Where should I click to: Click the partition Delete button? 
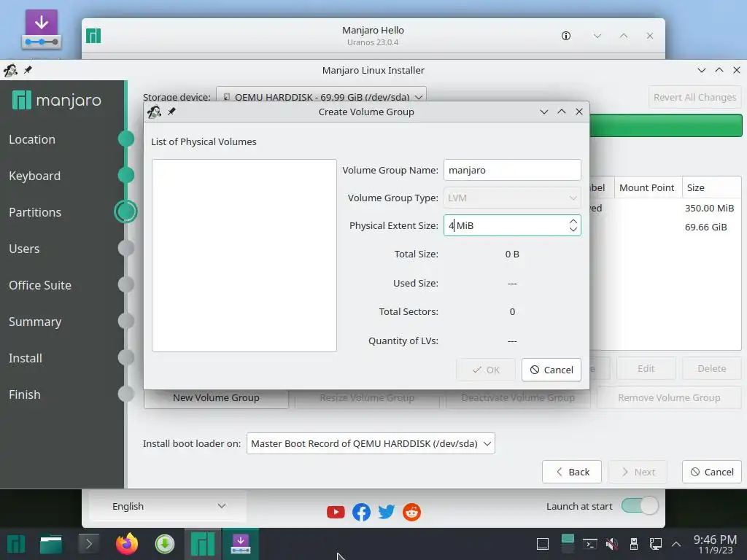[x=712, y=368]
